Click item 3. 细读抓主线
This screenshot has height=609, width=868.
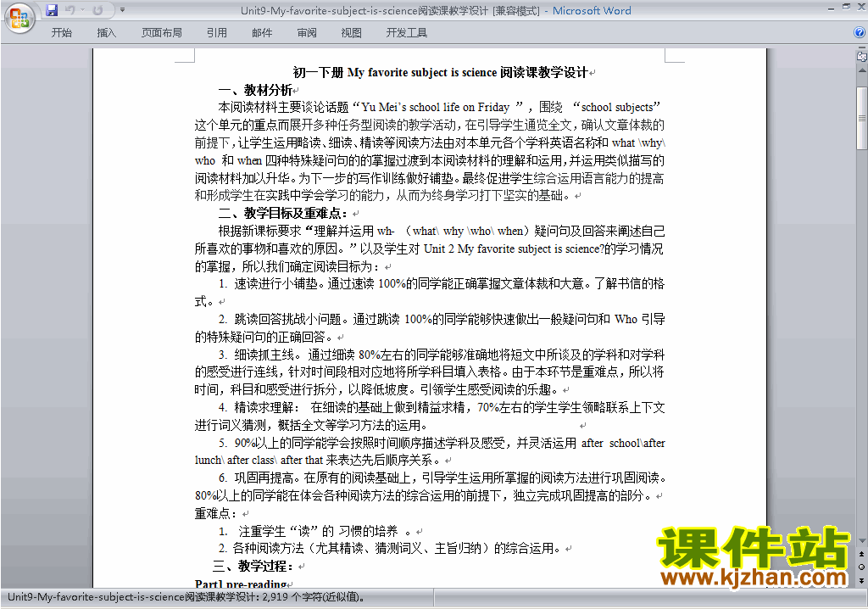430,372
